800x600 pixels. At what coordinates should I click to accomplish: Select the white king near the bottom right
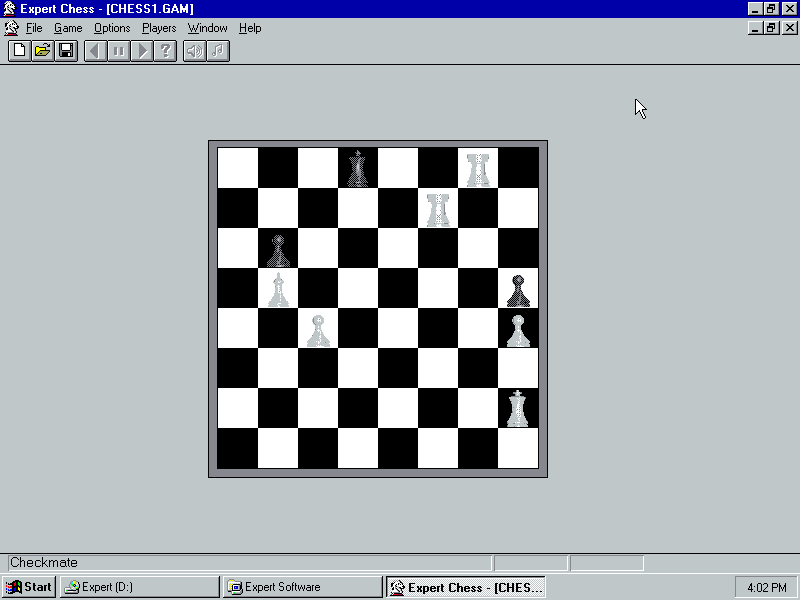click(x=518, y=409)
